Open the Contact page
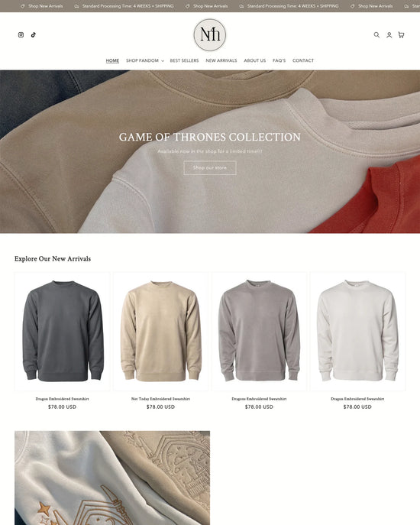The image size is (420, 525). (303, 60)
